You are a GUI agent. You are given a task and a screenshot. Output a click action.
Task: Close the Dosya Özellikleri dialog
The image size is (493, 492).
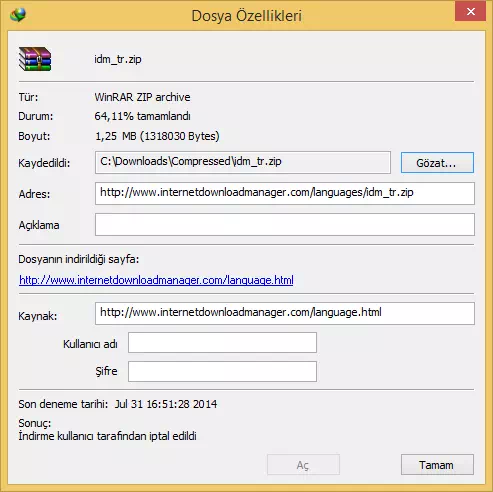tap(470, 12)
